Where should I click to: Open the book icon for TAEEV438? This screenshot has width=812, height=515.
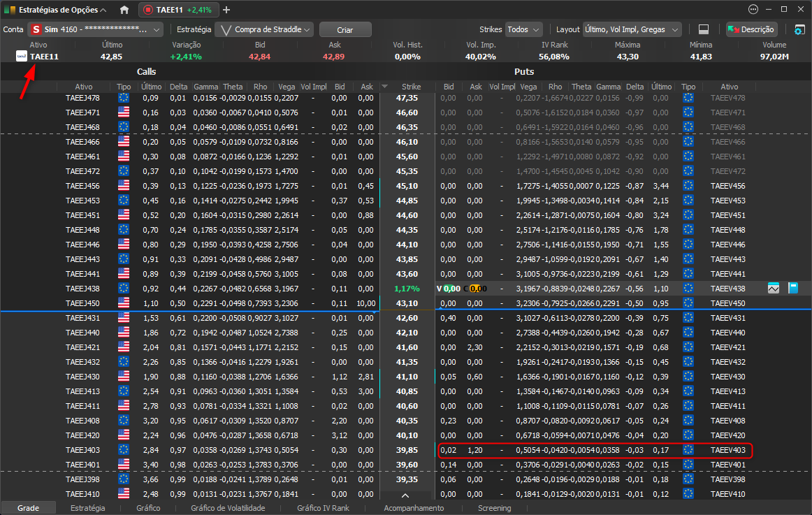[793, 289]
